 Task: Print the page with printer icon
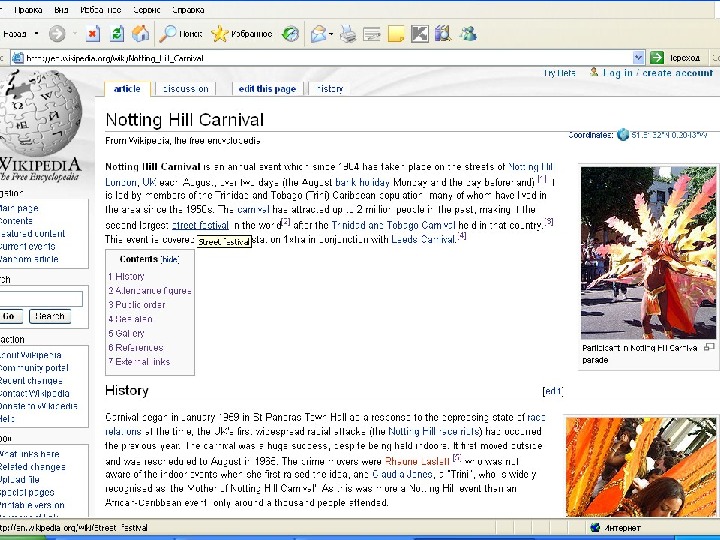[x=348, y=34]
